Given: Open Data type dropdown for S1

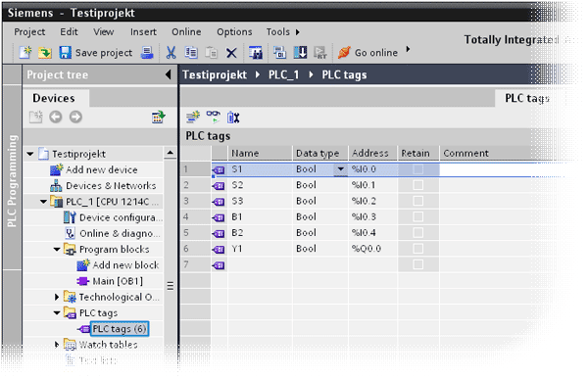Looking at the screenshot, I should coord(340,169).
